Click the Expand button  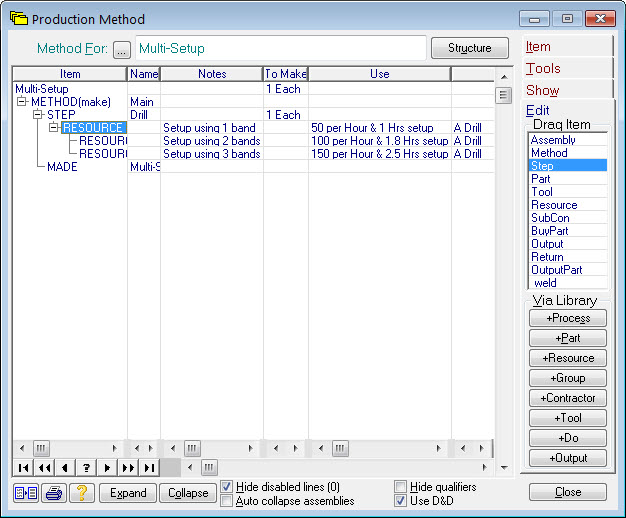(128, 493)
